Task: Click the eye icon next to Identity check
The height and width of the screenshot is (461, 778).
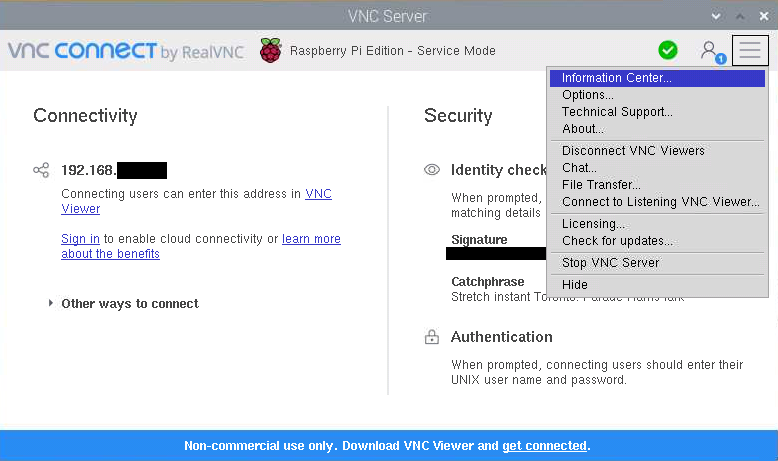Action: pyautogui.click(x=432, y=170)
